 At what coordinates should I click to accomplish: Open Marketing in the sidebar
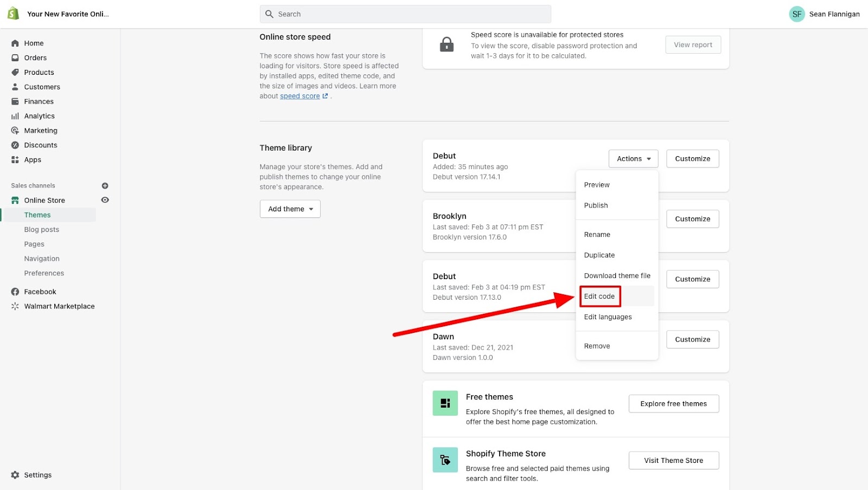[x=41, y=131]
